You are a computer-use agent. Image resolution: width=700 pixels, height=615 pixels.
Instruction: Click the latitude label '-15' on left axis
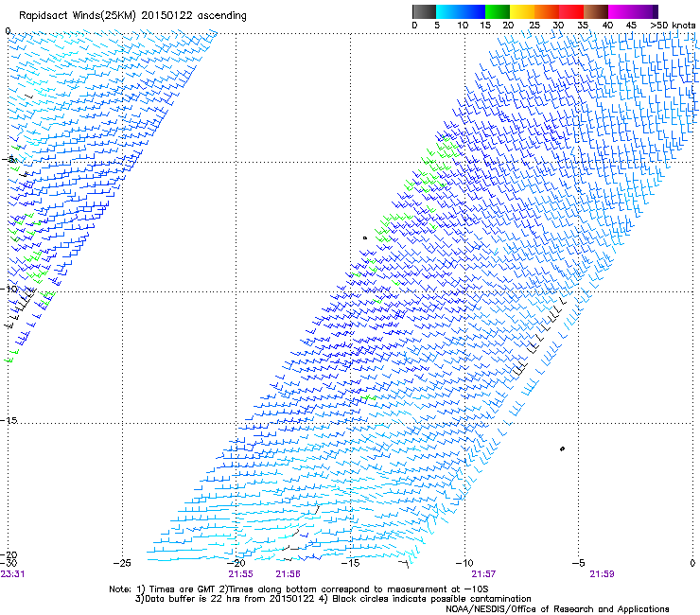(9, 421)
